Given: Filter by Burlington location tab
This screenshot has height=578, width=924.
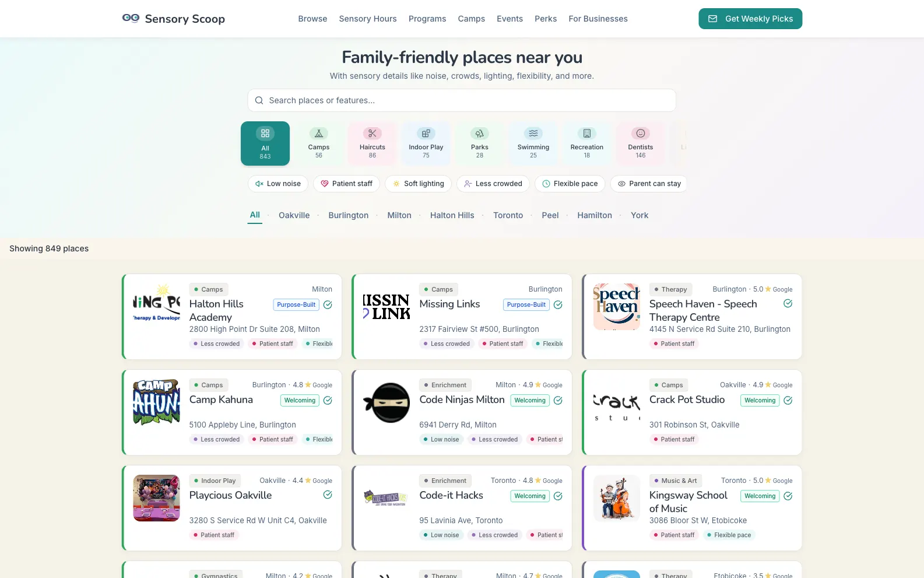Looking at the screenshot, I should (348, 215).
